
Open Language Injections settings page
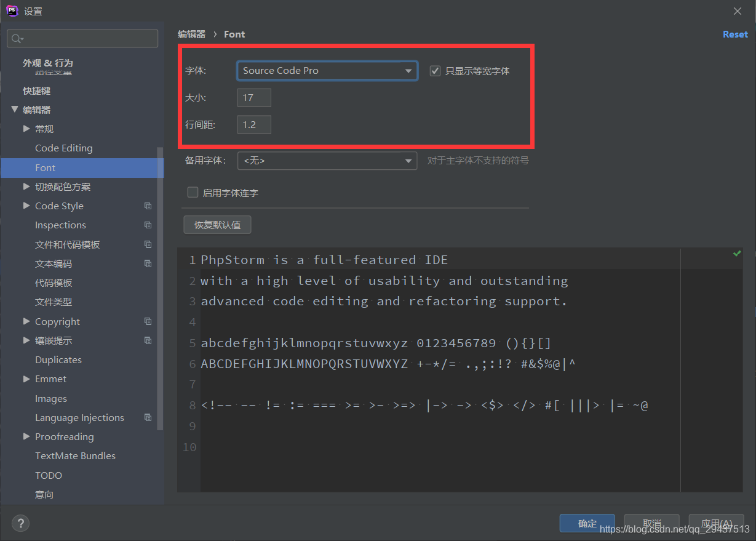point(79,417)
